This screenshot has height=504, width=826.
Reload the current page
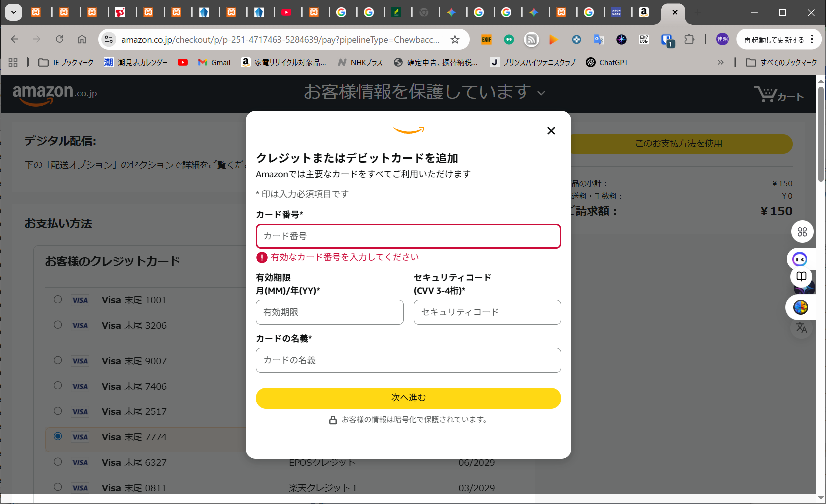[59, 39]
